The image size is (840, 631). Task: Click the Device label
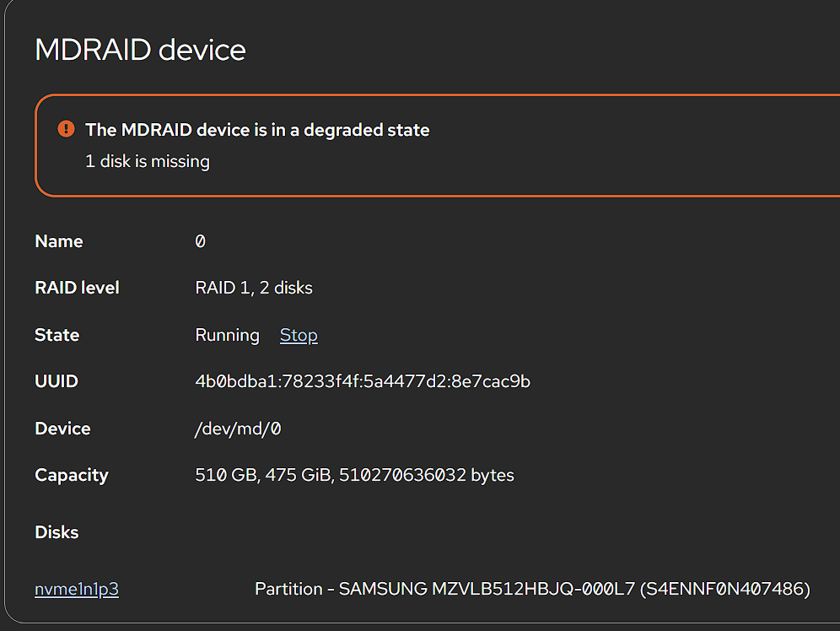62,429
